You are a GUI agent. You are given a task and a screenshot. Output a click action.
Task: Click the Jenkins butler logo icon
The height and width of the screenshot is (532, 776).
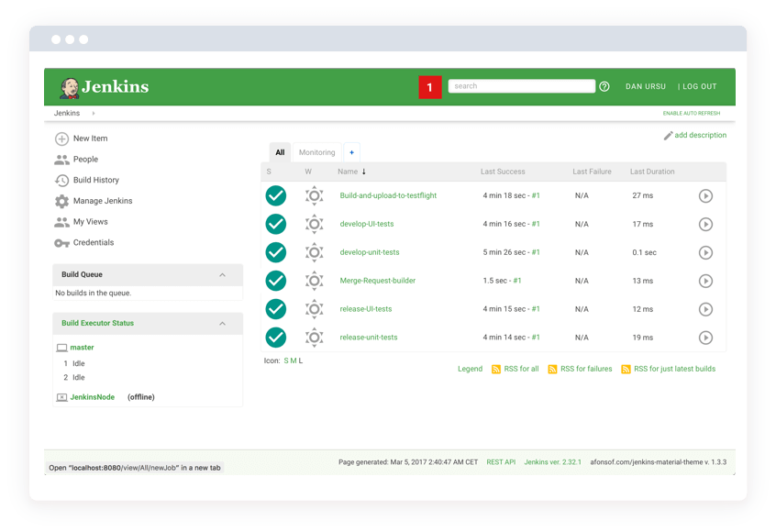70,88
